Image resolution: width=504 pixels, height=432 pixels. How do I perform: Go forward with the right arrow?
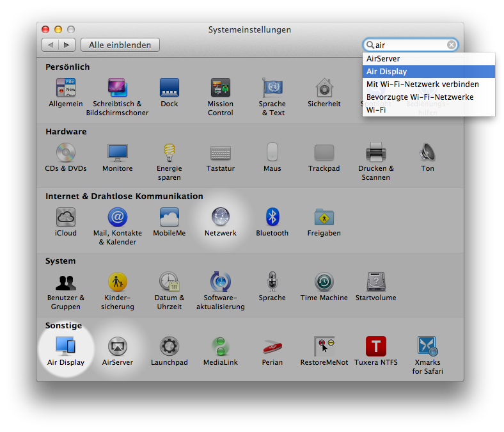(67, 45)
